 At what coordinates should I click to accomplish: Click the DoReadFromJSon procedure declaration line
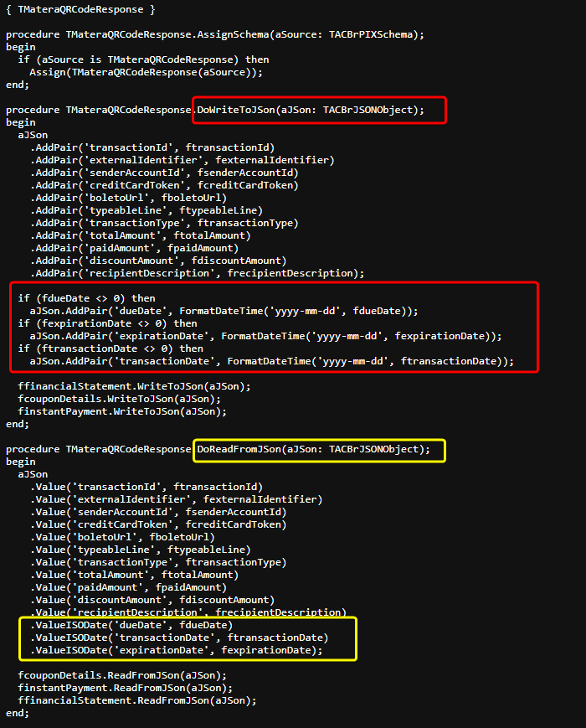pos(218,449)
